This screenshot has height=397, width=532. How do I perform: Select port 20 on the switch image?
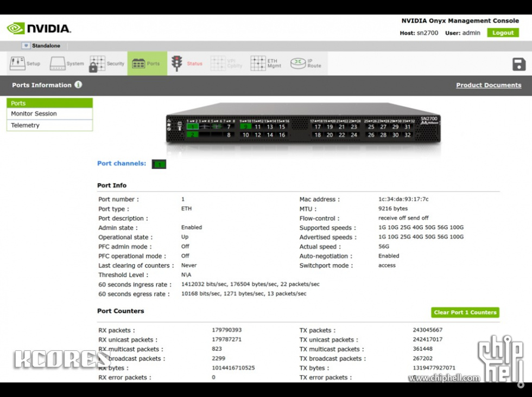click(x=330, y=135)
